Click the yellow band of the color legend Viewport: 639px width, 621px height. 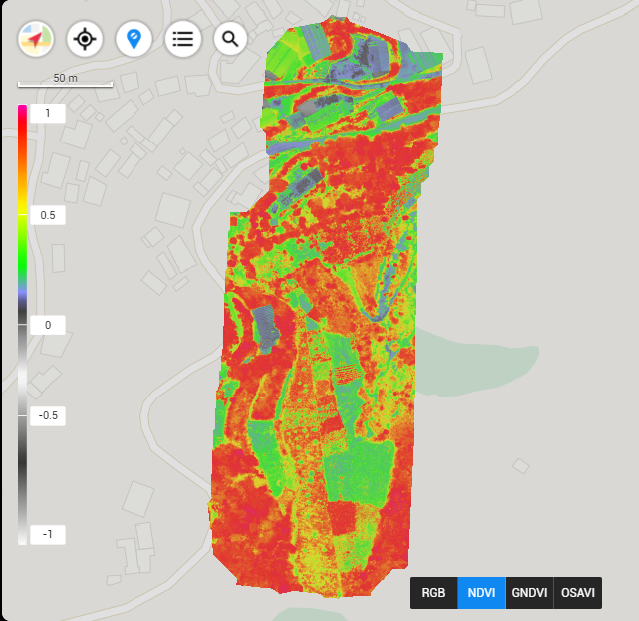point(23,213)
